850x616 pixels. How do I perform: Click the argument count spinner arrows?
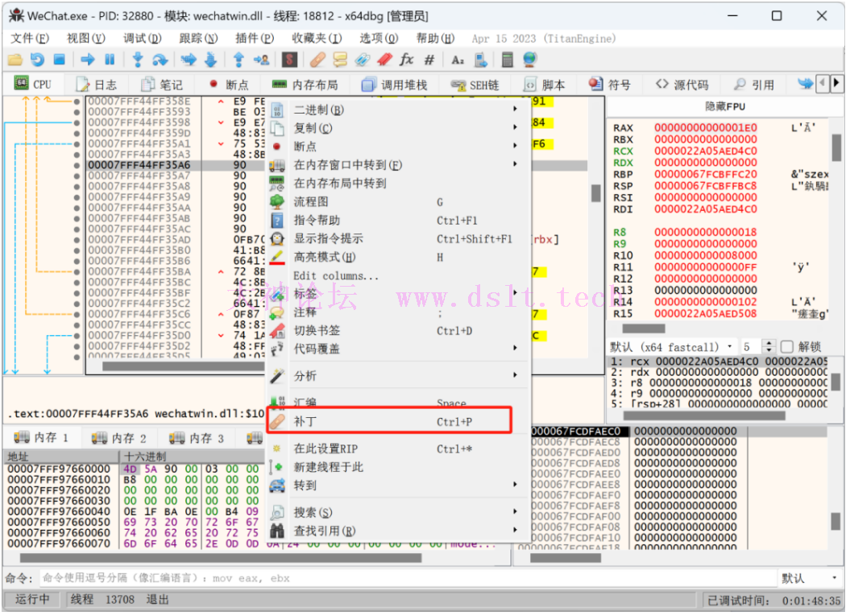769,347
